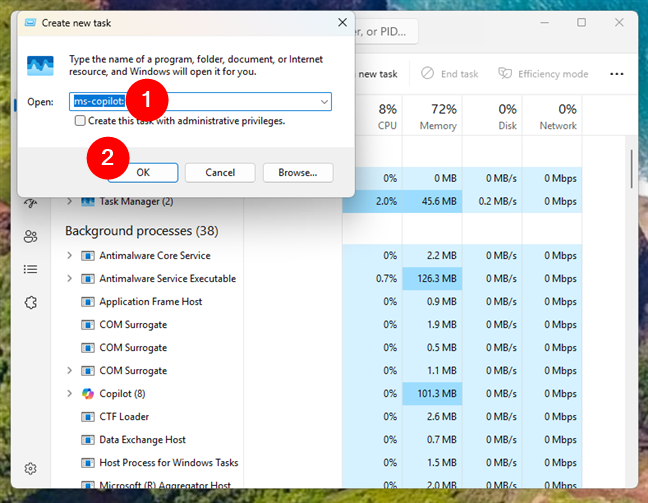Click the Efficiency mode leaf icon
The image size is (648, 503).
505,73
